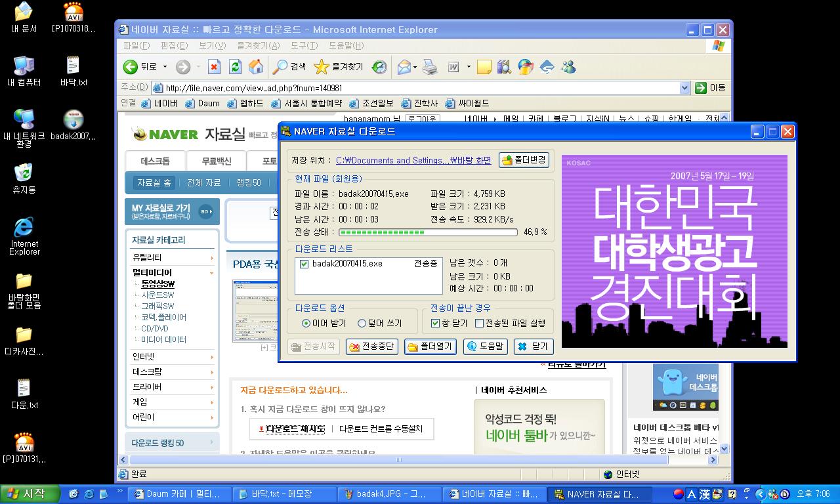Refresh the page in Internet Explorer
840x504 pixels.
[235, 66]
